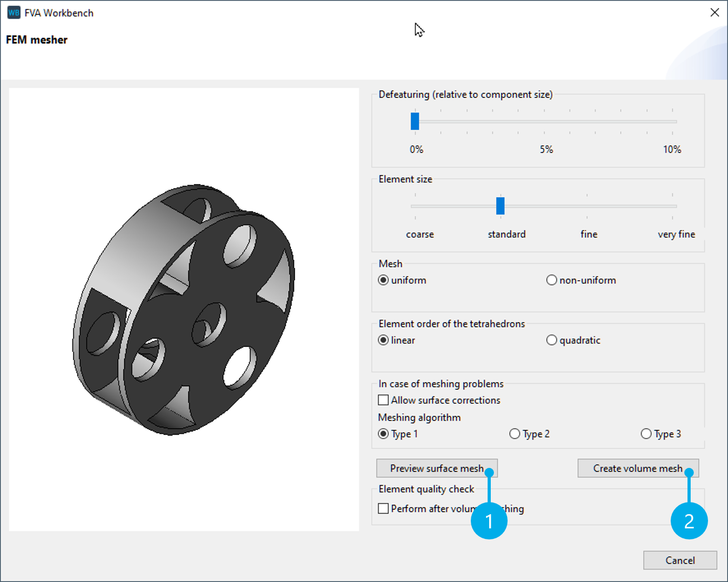Click the FVA Workbench app icon

click(x=14, y=13)
